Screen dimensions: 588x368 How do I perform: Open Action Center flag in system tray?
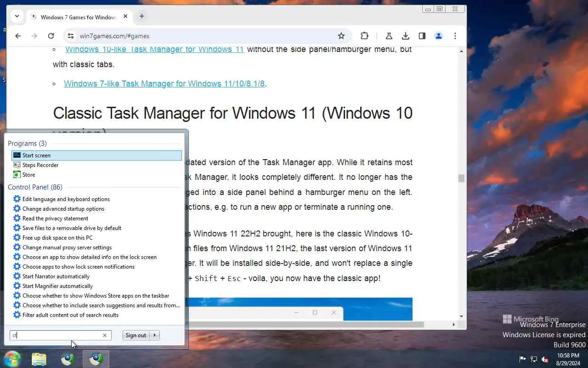coord(523,359)
